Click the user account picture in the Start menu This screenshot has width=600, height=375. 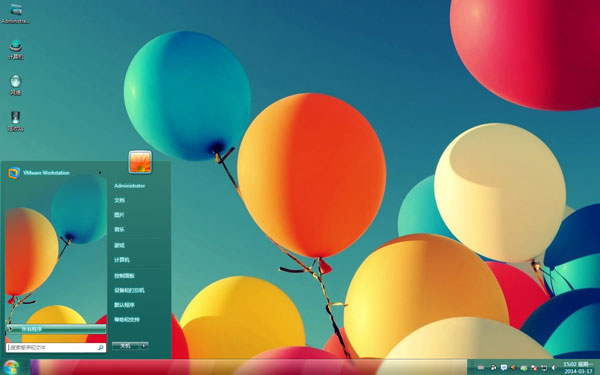140,162
